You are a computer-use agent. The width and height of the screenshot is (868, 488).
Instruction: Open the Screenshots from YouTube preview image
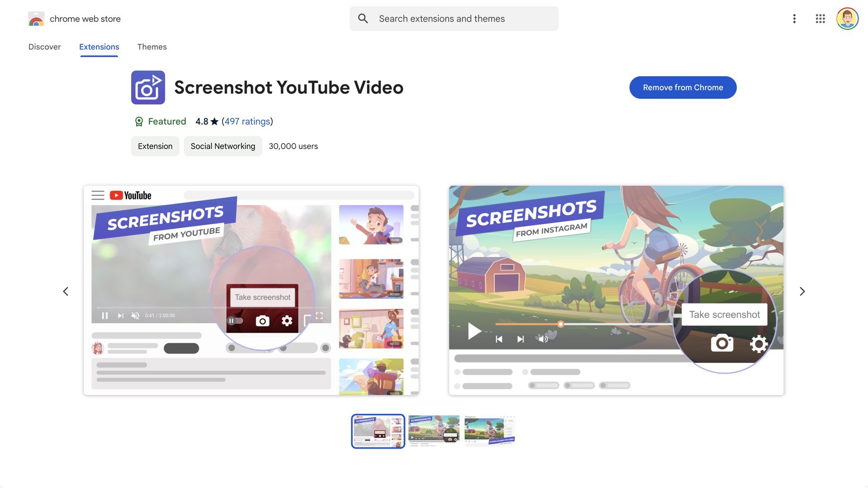[x=251, y=291]
